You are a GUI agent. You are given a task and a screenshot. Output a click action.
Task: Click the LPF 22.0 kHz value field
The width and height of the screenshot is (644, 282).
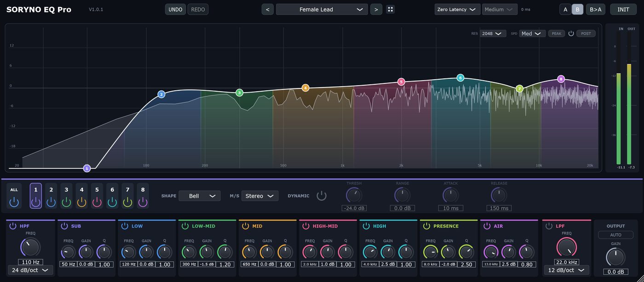click(x=567, y=262)
